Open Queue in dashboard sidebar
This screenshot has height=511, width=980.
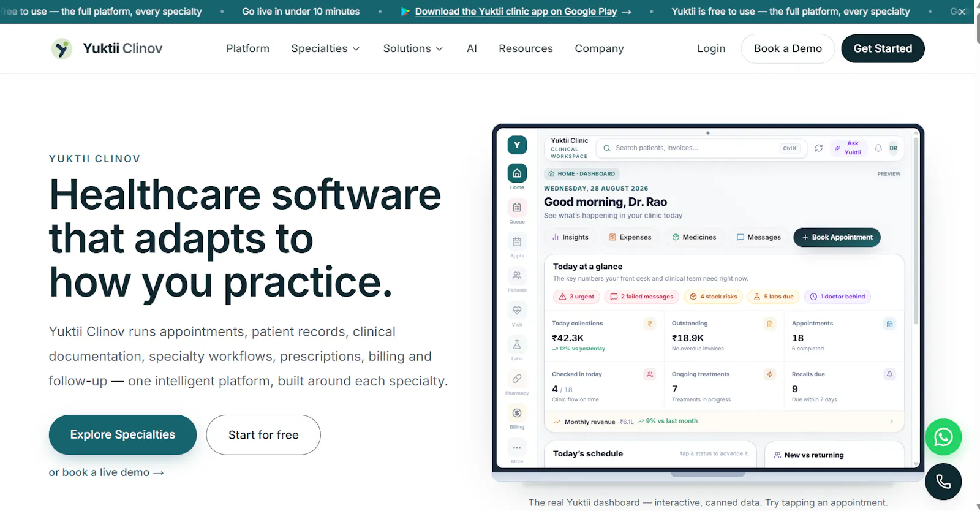517,212
